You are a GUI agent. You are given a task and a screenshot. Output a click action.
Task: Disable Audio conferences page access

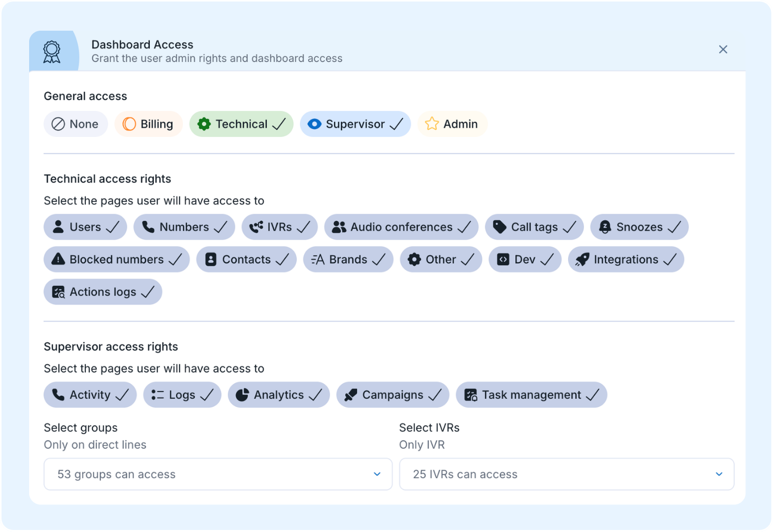pos(401,227)
